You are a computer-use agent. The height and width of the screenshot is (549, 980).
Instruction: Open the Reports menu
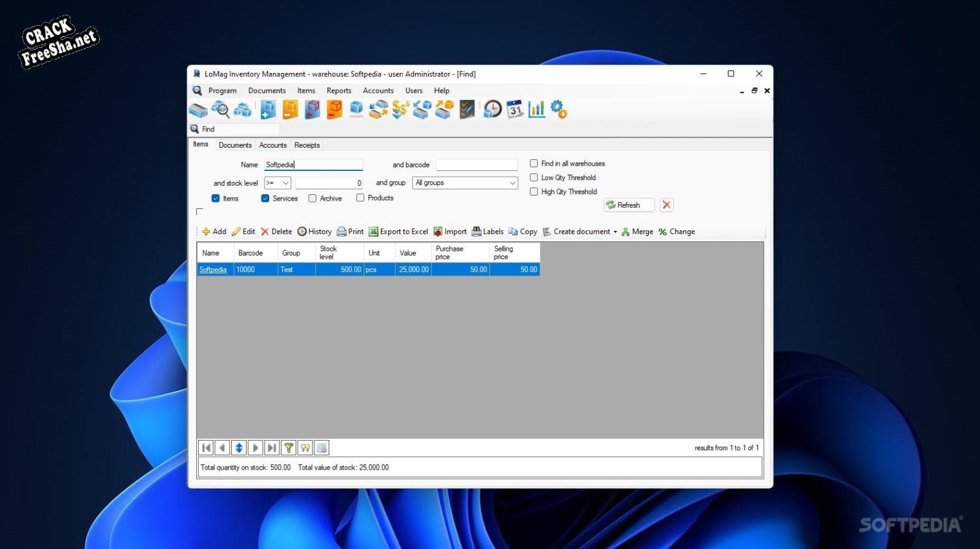coord(338,91)
